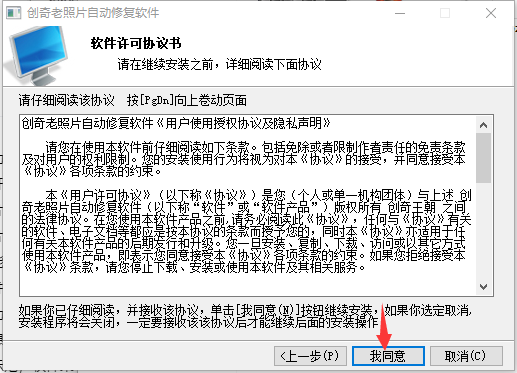Click the note starting 如果你已仔细阅读,并接收该协议
The image size is (517, 373).
pos(245,316)
